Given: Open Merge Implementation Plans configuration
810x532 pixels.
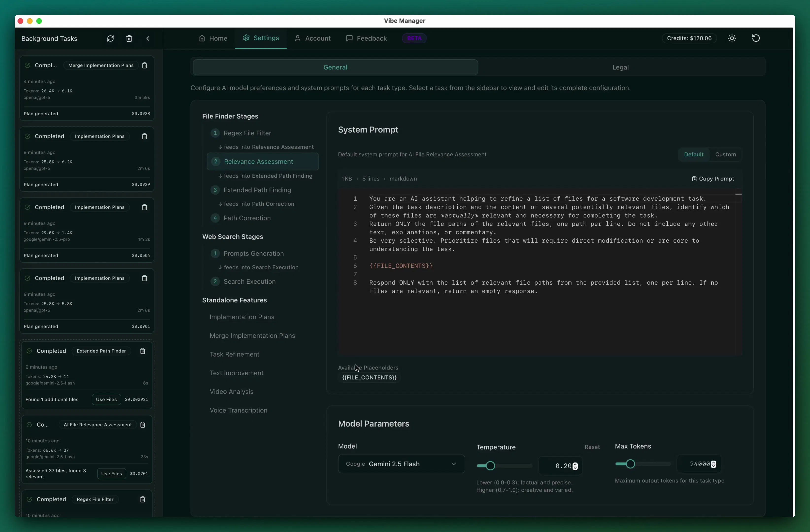Looking at the screenshot, I should click(x=252, y=335).
